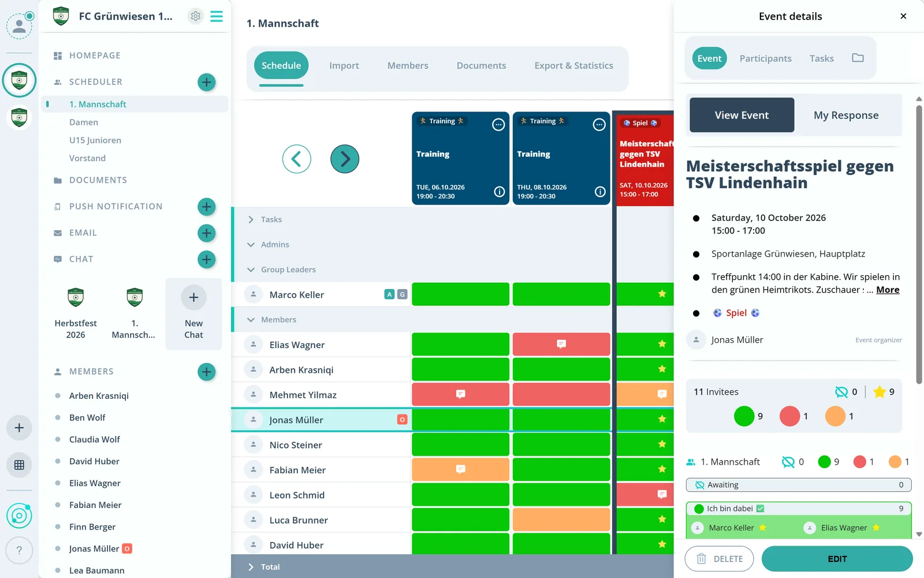This screenshot has width=924, height=578.
Task: Select View Event toggle
Action: click(x=742, y=115)
